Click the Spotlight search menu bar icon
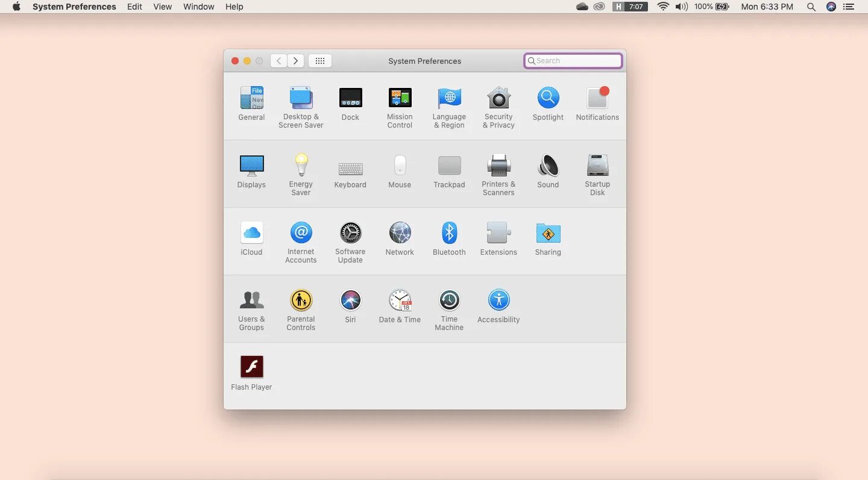The height and width of the screenshot is (480, 868). [x=811, y=7]
